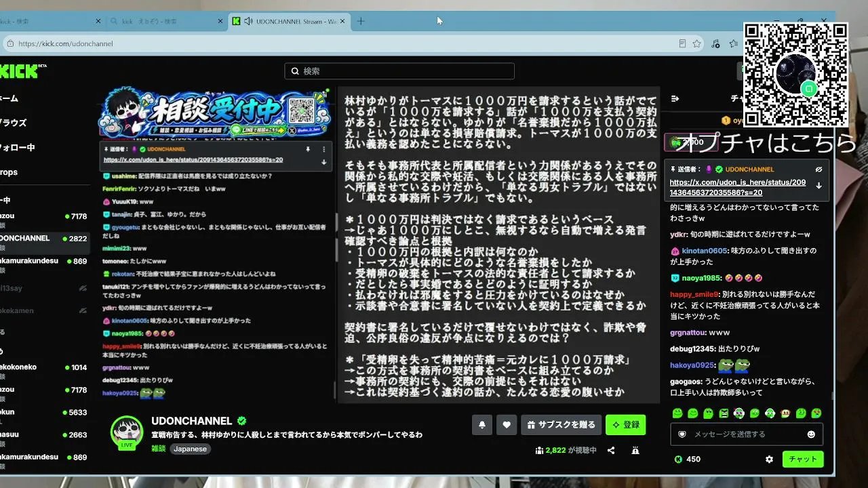Click username hakoya0925 in chat panel
Screen dimensions: 868x488
pos(692,365)
